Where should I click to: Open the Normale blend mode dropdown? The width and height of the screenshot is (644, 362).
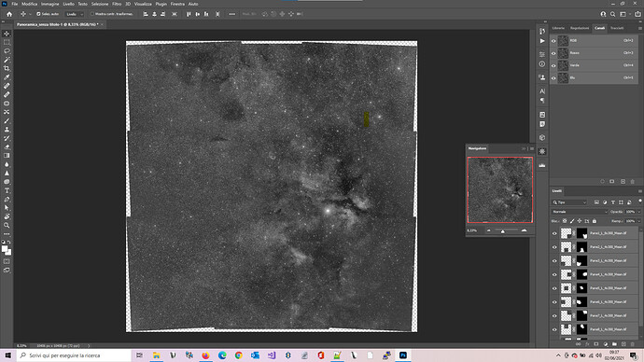(579, 212)
